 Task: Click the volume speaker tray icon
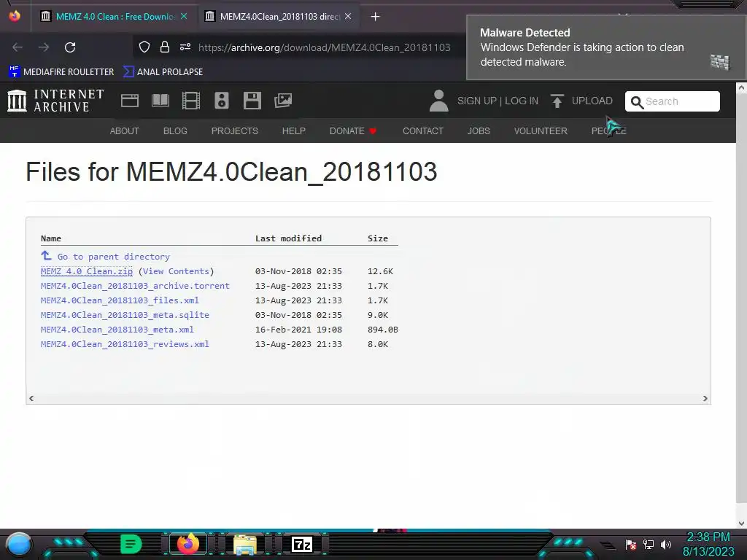tap(666, 544)
